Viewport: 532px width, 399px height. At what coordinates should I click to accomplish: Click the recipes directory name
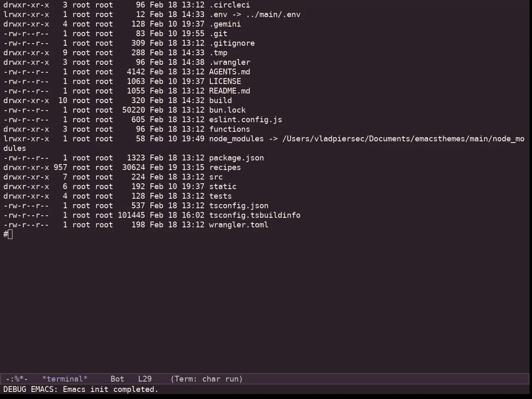point(225,167)
